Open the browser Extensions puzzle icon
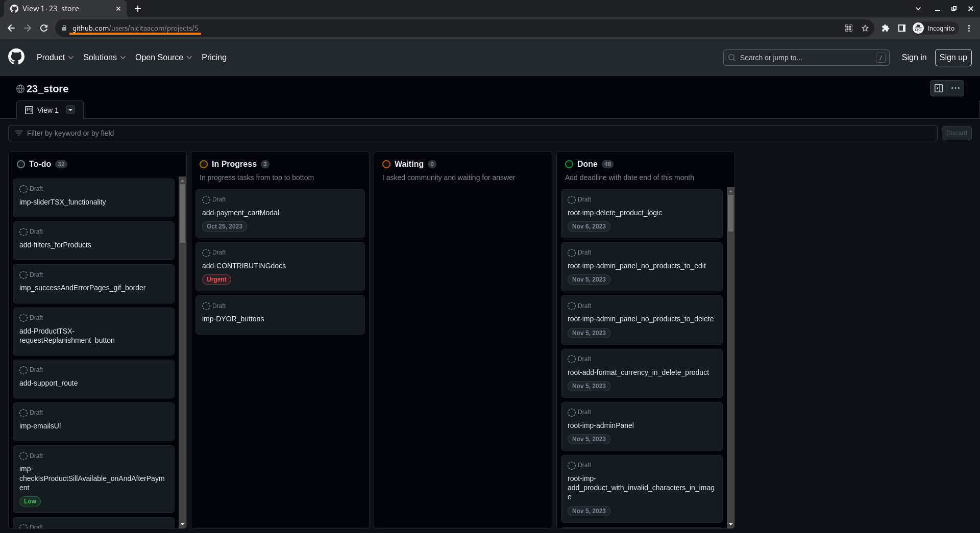The image size is (980, 533). [886, 29]
